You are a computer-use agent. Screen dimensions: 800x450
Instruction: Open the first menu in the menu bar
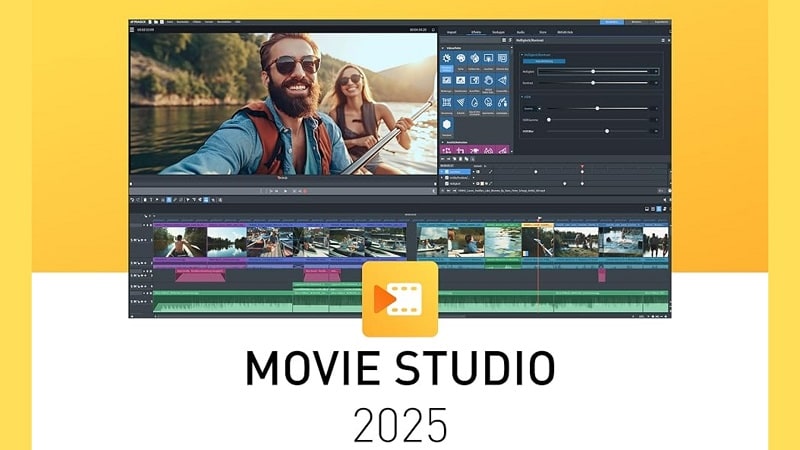click(170, 22)
